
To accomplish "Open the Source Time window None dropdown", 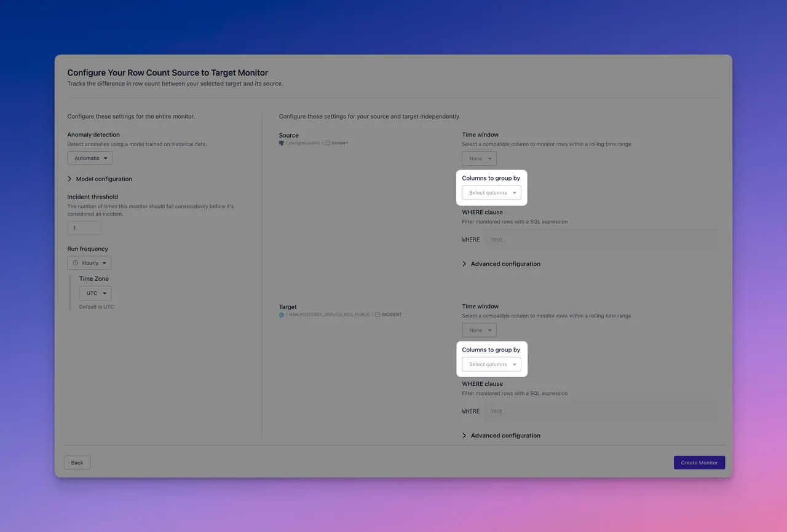I will coord(479,158).
